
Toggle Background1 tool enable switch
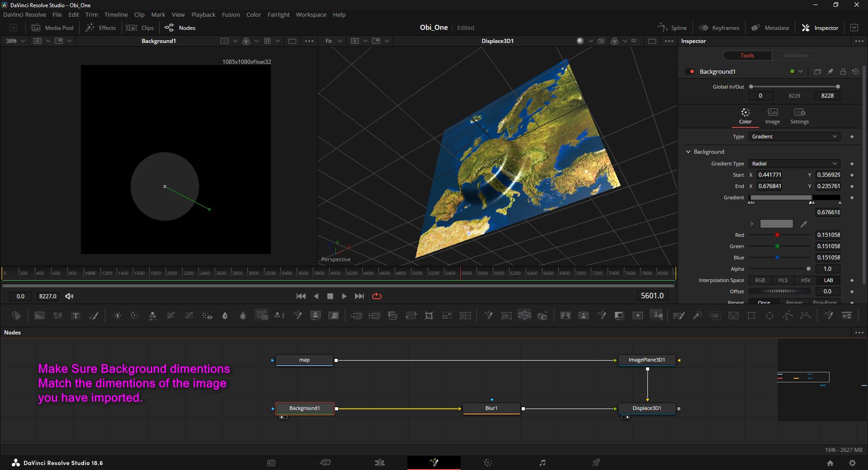click(x=690, y=71)
